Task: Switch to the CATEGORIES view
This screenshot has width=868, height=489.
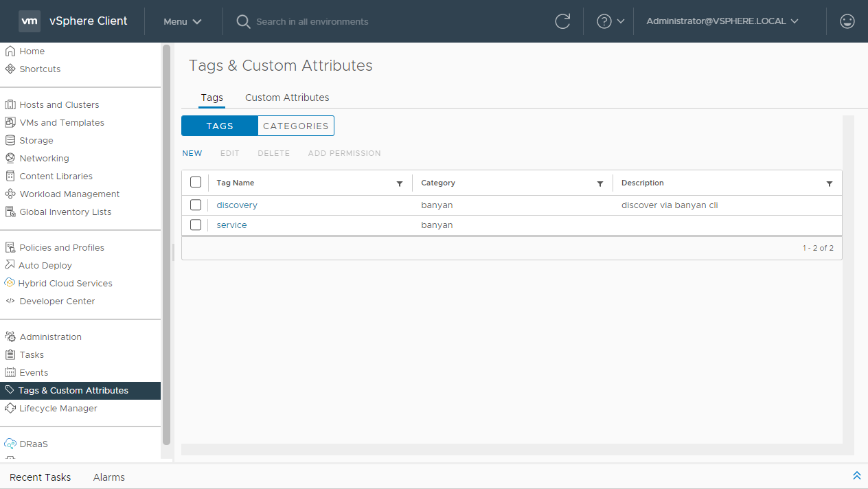Action: 296,126
